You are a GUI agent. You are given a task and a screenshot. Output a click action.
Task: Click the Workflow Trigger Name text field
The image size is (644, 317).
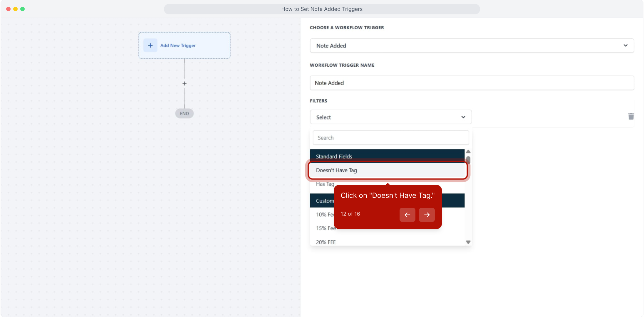pyautogui.click(x=472, y=83)
